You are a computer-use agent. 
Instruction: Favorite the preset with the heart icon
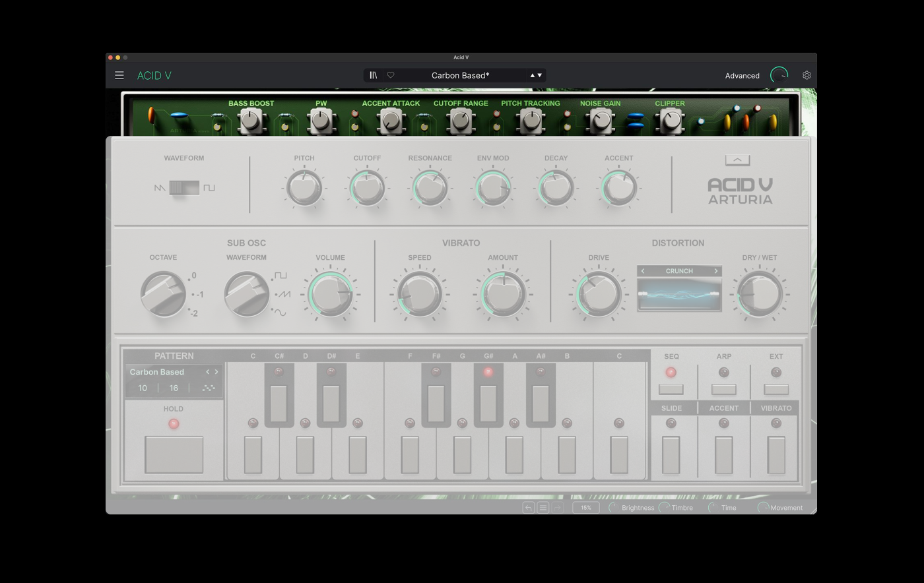(391, 75)
